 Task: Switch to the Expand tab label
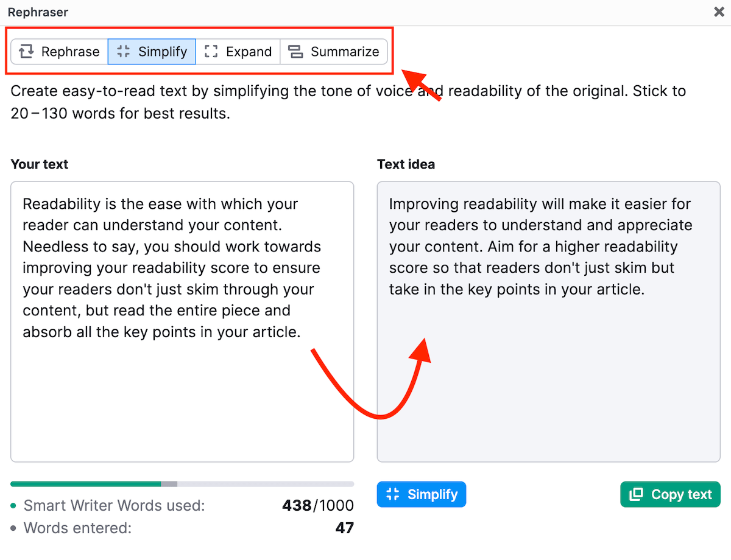pyautogui.click(x=249, y=52)
